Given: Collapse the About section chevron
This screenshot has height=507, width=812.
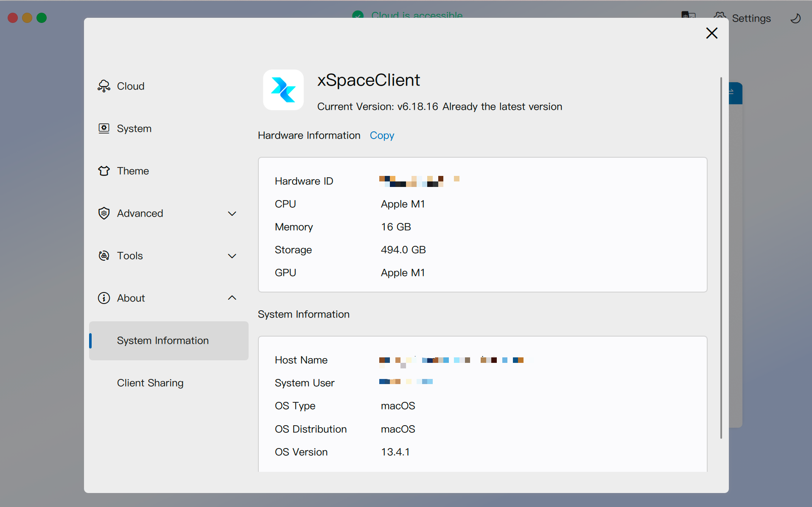Looking at the screenshot, I should coord(232,298).
